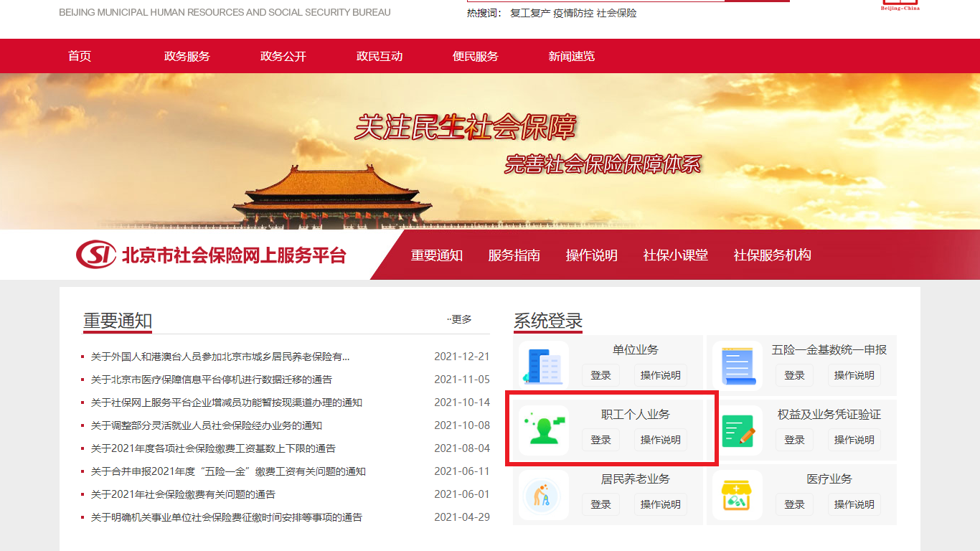Expand notices via the 更多 link
Viewport: 980px width, 551px height.
pos(461,319)
